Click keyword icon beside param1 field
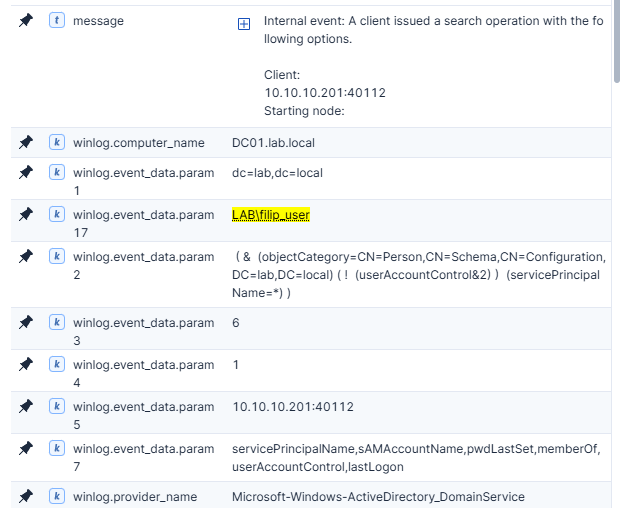This screenshot has width=629, height=508. point(57,172)
